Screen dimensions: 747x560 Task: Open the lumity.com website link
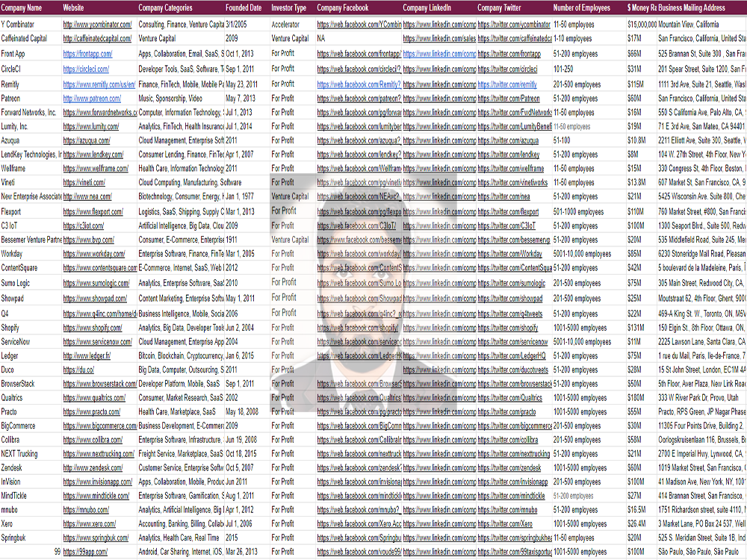click(91, 127)
